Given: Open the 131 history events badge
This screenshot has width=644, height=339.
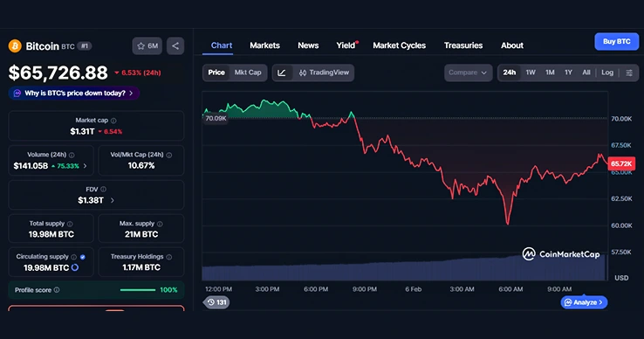Looking at the screenshot, I should click(x=216, y=302).
